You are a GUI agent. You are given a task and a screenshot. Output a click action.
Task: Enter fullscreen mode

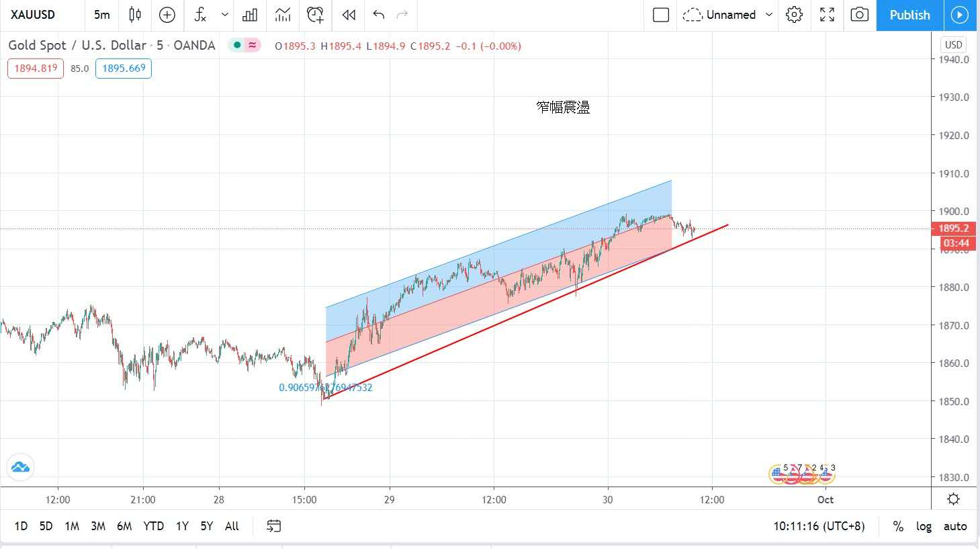[827, 15]
